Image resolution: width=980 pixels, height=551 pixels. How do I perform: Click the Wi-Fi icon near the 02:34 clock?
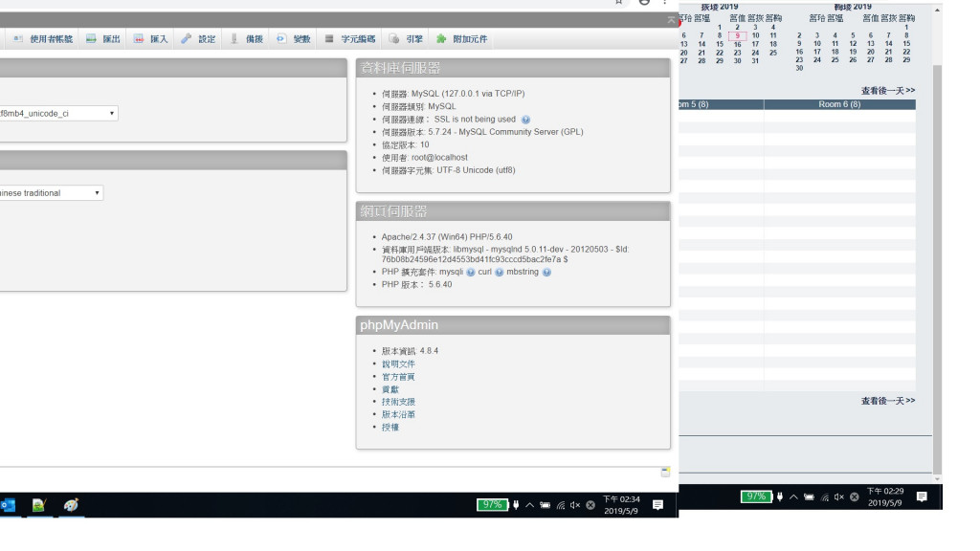[560, 505]
